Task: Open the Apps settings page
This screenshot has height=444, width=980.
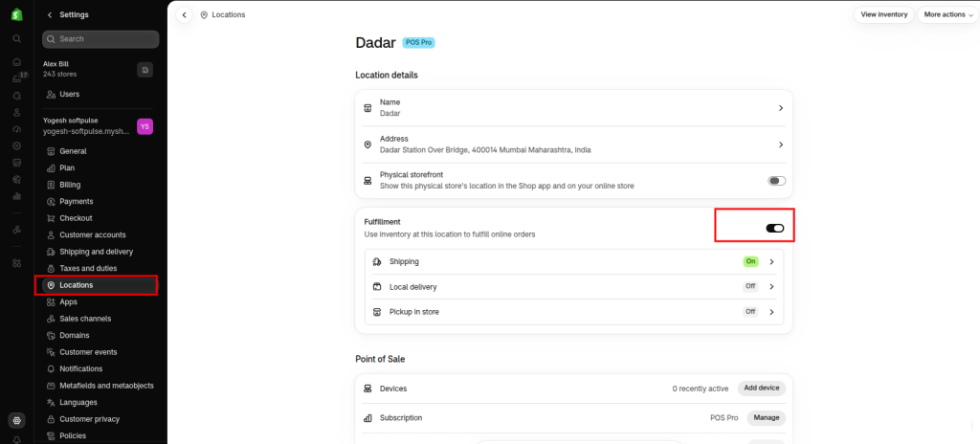Action: tap(100, 302)
